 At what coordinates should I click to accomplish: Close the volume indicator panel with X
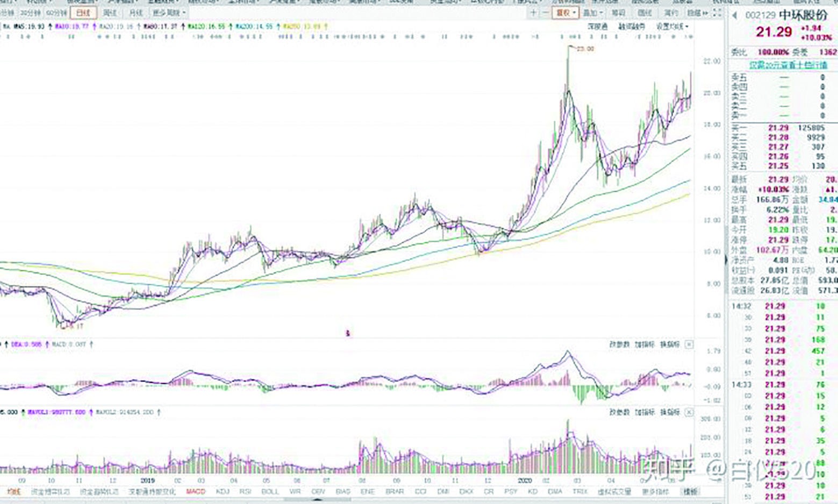[x=689, y=412]
